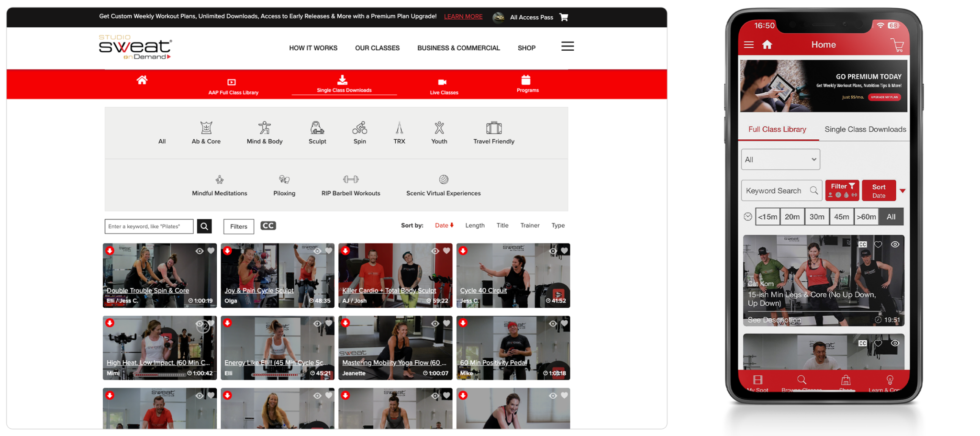
Task: Show preview of Mastering Mobility Yoga Flow
Action: (x=435, y=323)
